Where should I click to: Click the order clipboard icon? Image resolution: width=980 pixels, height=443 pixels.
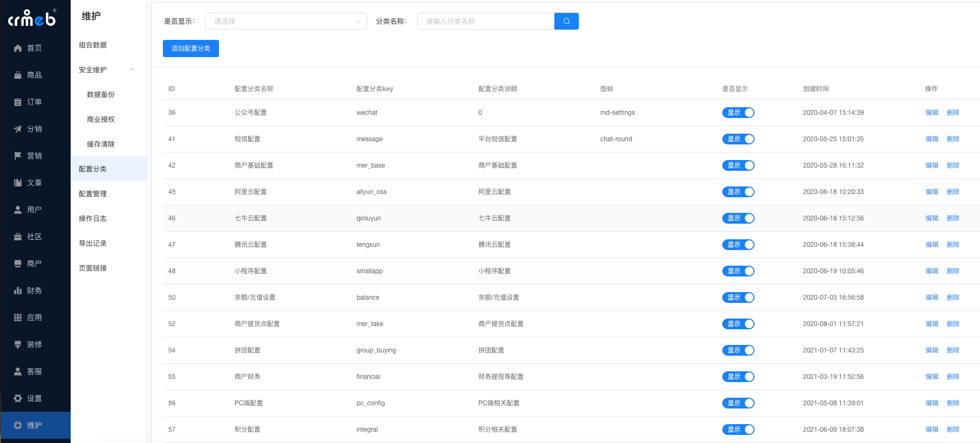(18, 102)
